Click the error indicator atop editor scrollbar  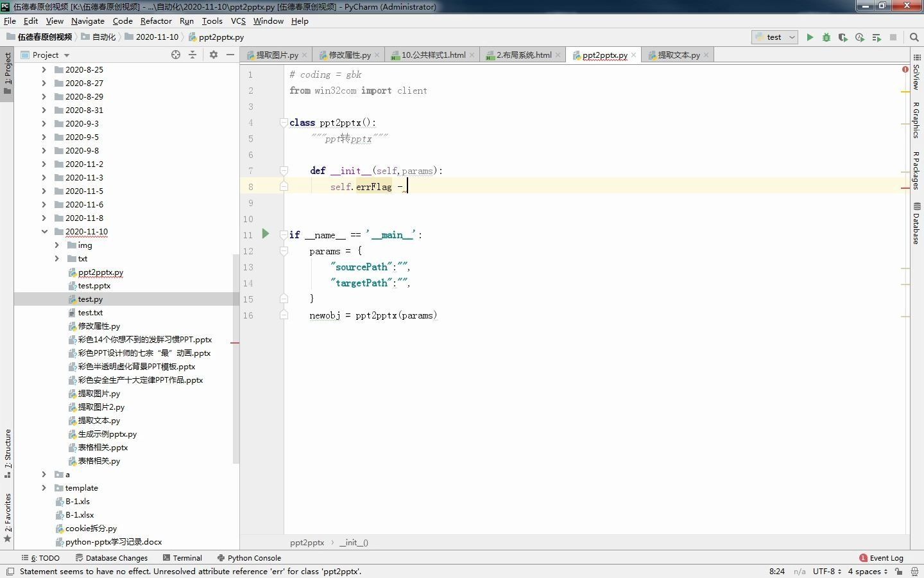[905, 69]
